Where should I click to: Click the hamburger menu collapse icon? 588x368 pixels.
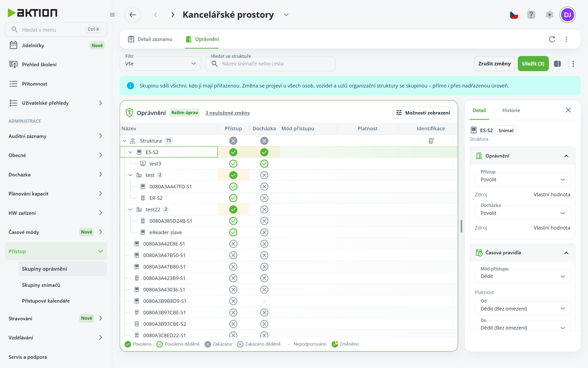coord(112,15)
